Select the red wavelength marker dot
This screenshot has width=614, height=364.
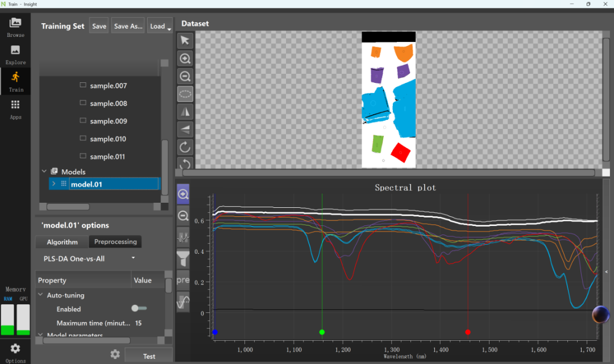point(467,332)
